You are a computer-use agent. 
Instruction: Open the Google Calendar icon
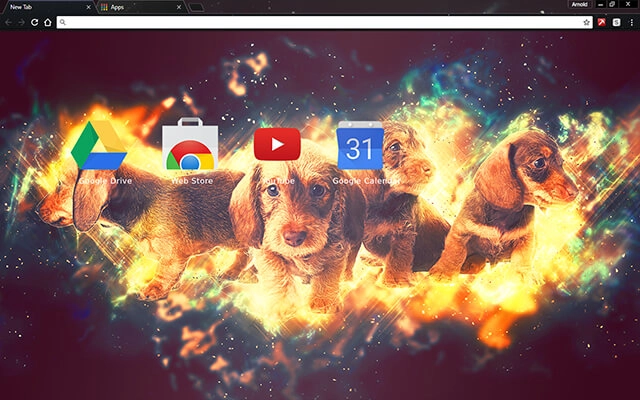tap(360, 145)
